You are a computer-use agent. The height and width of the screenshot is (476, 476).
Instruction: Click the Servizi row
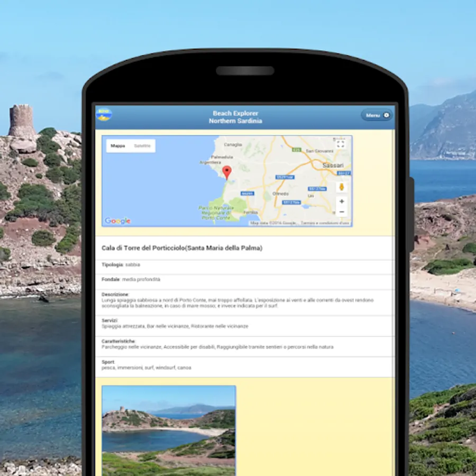pyautogui.click(x=245, y=326)
